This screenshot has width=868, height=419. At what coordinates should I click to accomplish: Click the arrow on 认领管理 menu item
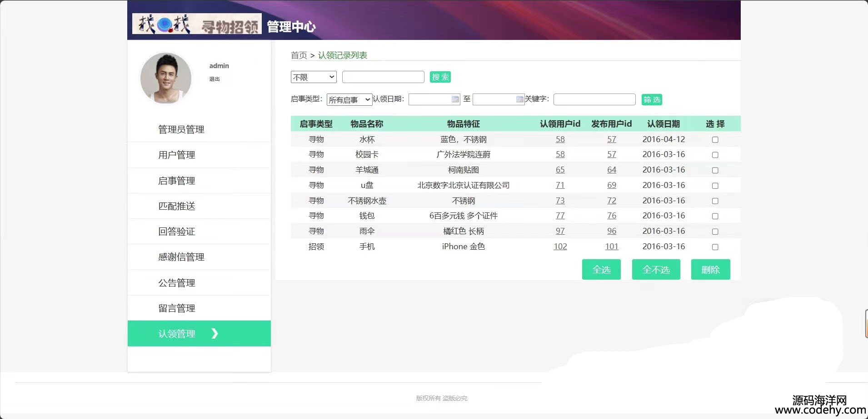(215, 334)
